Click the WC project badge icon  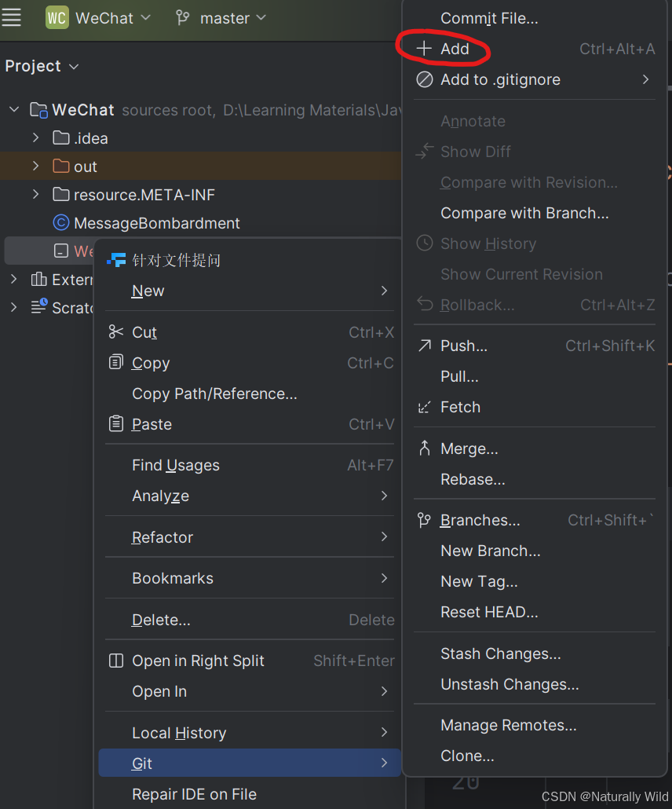(x=57, y=18)
